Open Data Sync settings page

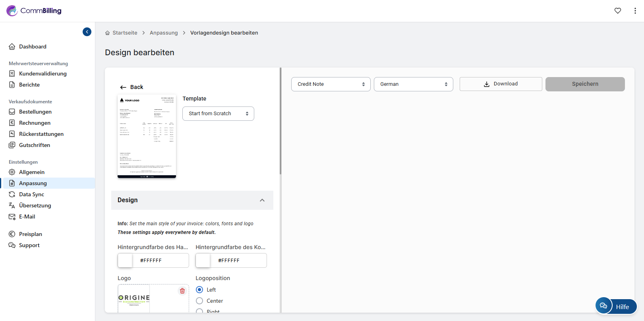(31, 194)
